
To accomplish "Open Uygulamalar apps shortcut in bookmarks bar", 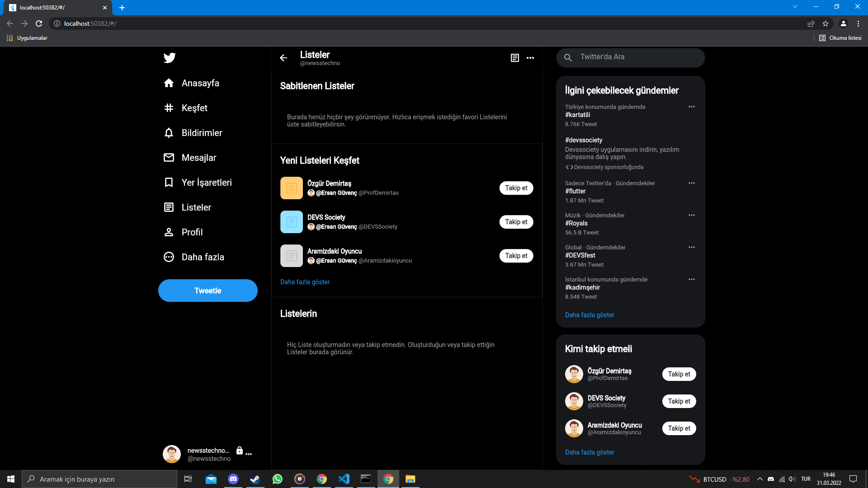I will point(27,38).
